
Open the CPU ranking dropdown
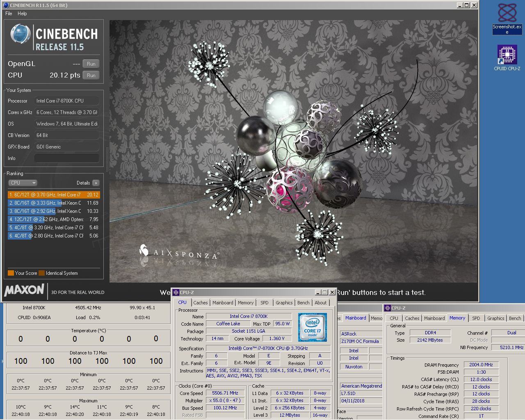tap(23, 183)
